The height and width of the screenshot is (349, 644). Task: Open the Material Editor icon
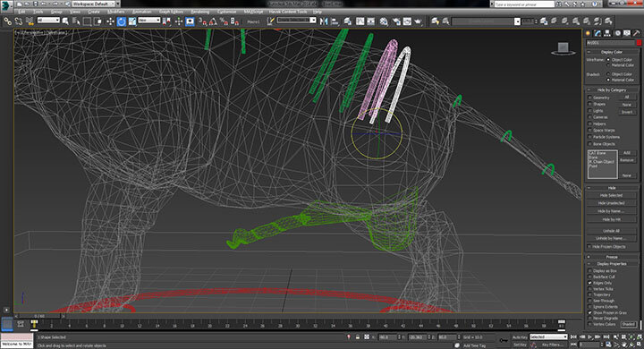pos(384,21)
